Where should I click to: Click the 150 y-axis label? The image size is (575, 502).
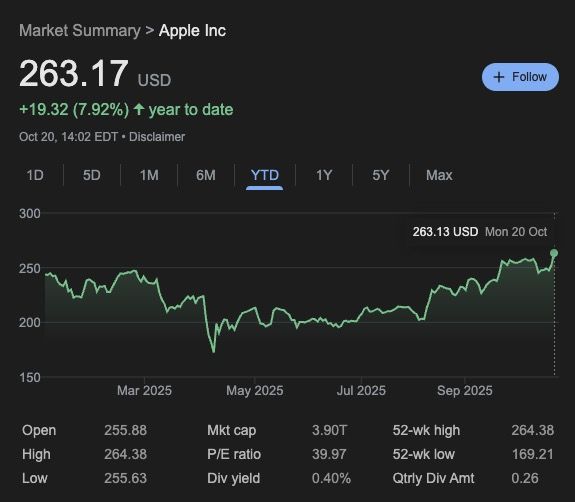point(30,377)
